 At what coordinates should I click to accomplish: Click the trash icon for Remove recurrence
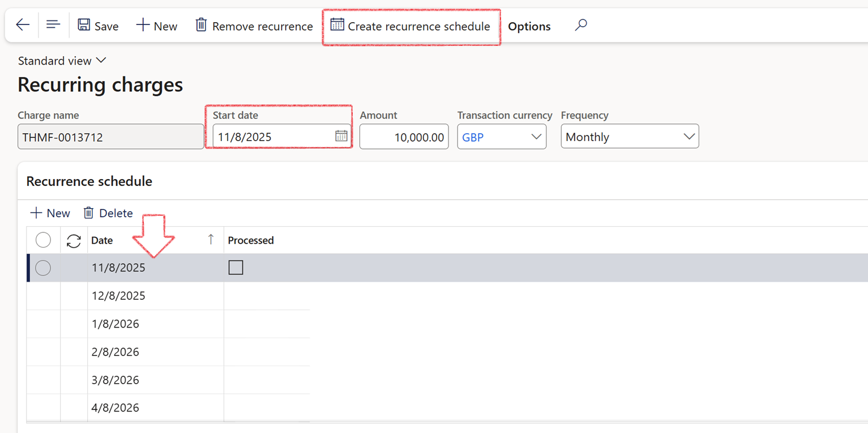coord(201,25)
